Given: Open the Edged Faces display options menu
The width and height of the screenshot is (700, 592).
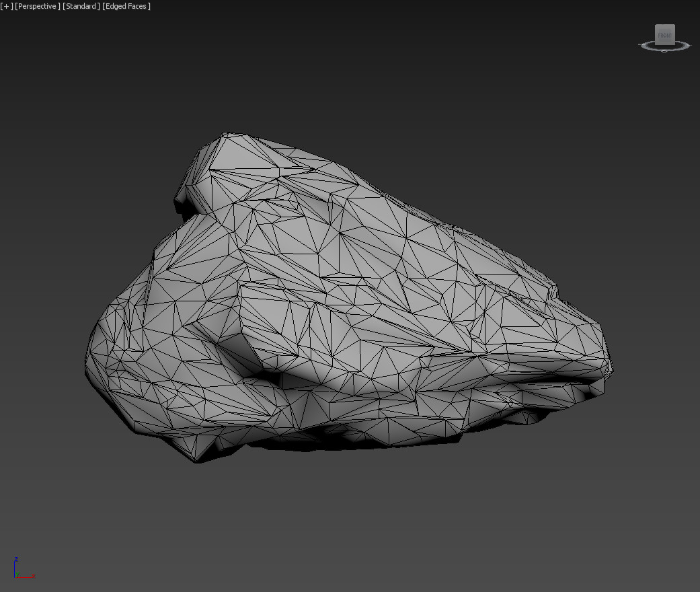Looking at the screenshot, I should pyautogui.click(x=126, y=6).
